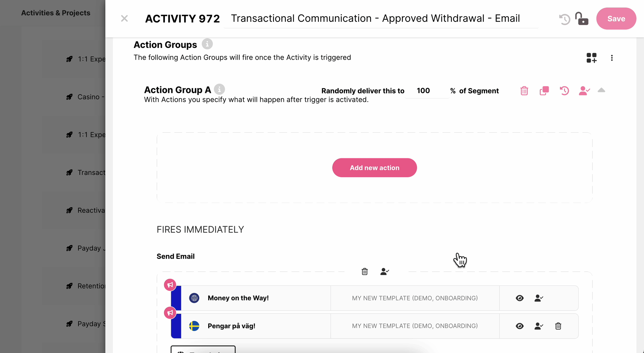
Task: Click the Add new action button
Action: click(374, 167)
